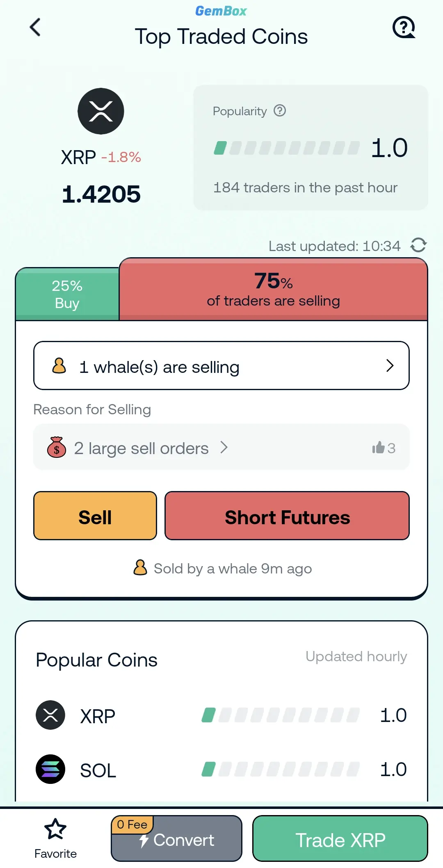The width and height of the screenshot is (443, 868).
Task: Click the SOL coin icon
Action: pyautogui.click(x=50, y=769)
